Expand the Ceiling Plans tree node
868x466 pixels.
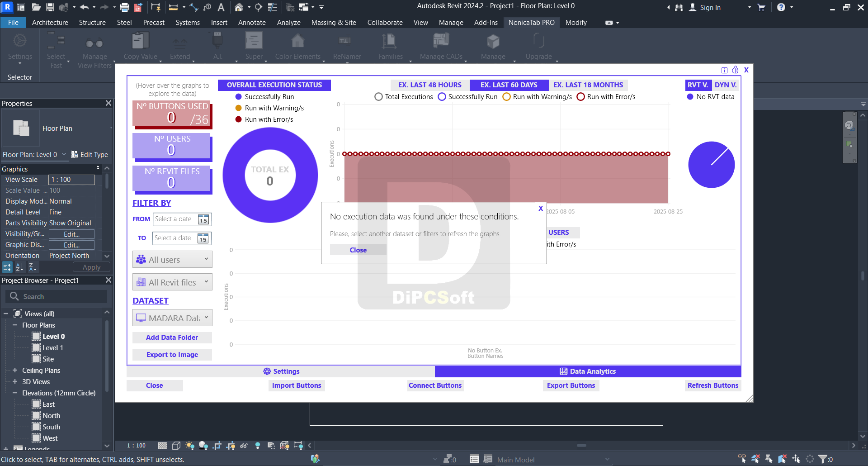tap(15, 370)
